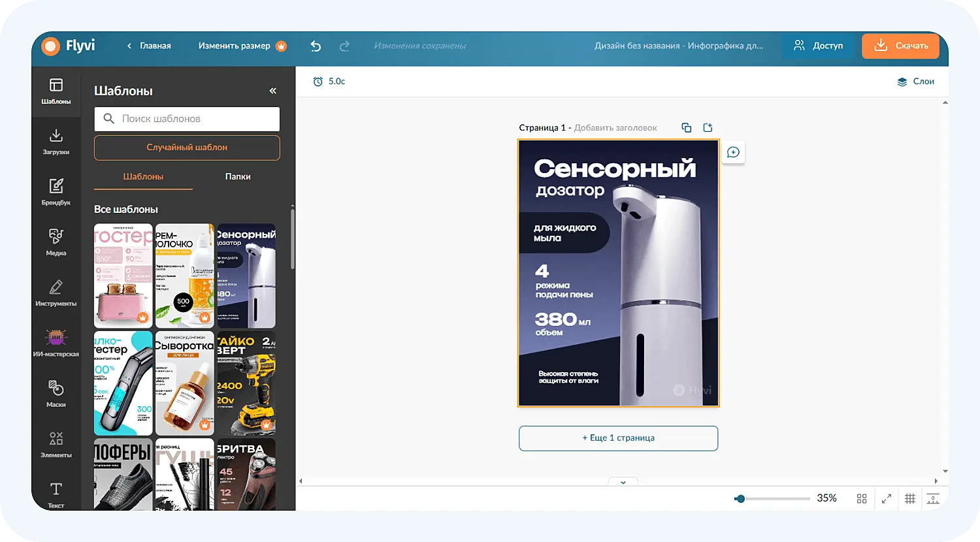Duplicate Страница 1 via copy icon

[x=686, y=127]
